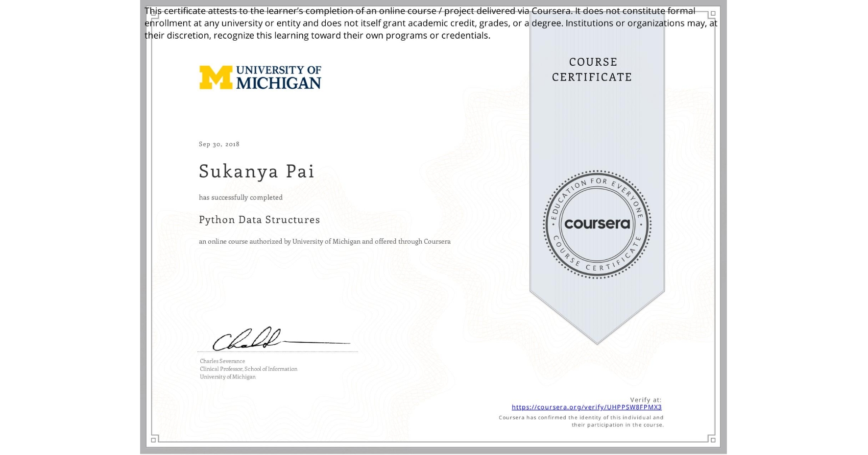The width and height of the screenshot is (868, 455).
Task: Click 'Clinical Professor, School of Information' line
Action: (248, 369)
